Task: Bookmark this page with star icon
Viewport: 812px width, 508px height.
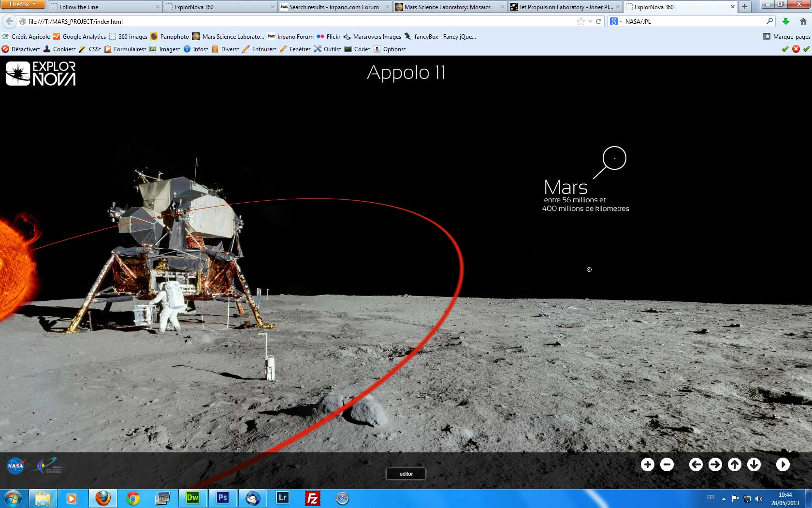Action: coord(580,21)
